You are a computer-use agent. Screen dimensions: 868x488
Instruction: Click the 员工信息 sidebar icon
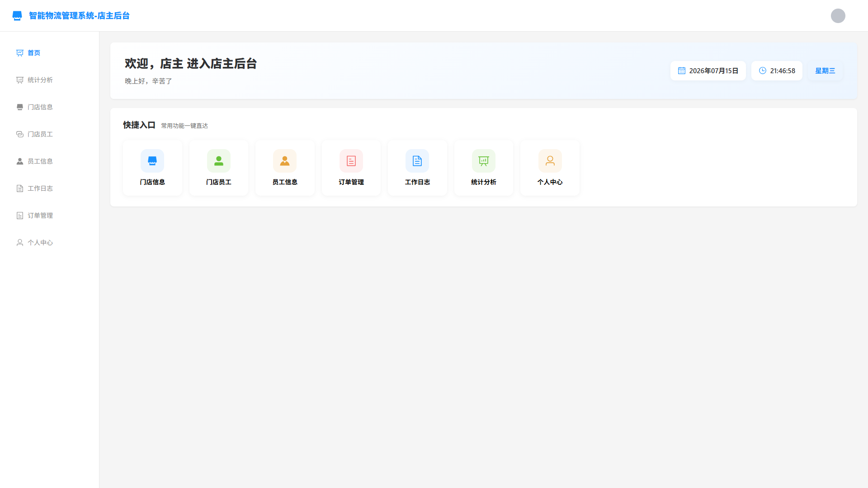click(x=20, y=161)
